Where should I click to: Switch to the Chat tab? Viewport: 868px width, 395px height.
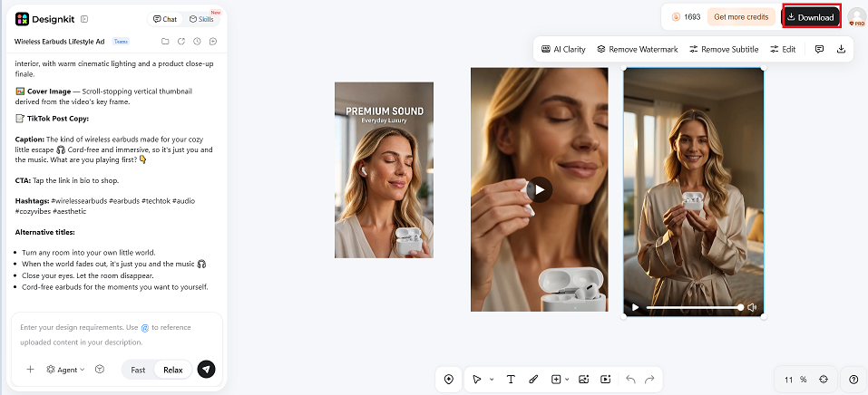point(165,19)
